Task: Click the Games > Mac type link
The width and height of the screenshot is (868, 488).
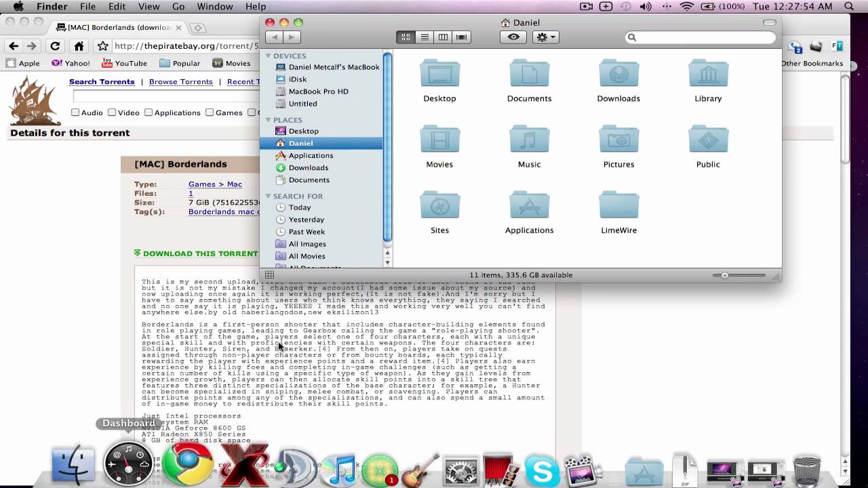Action: [x=215, y=184]
